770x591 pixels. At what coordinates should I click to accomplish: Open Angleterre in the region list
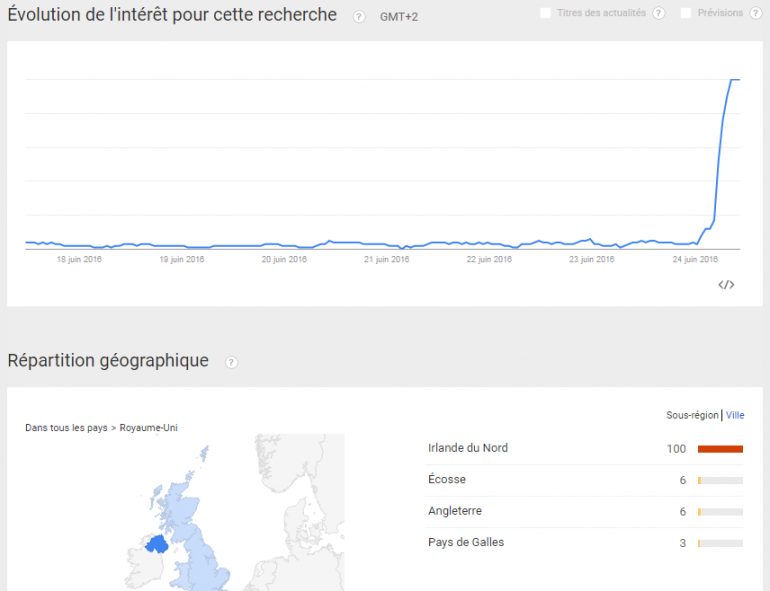pos(455,511)
